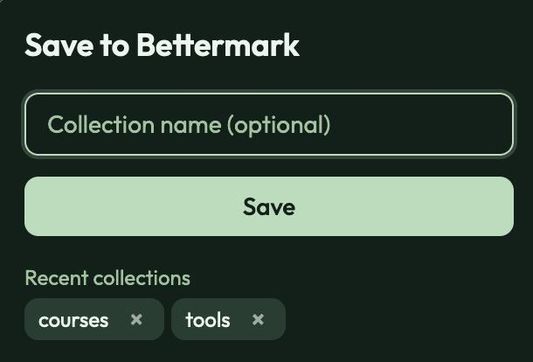Click the Save to Bettermark heading
The image size is (533, 362).
(x=162, y=45)
